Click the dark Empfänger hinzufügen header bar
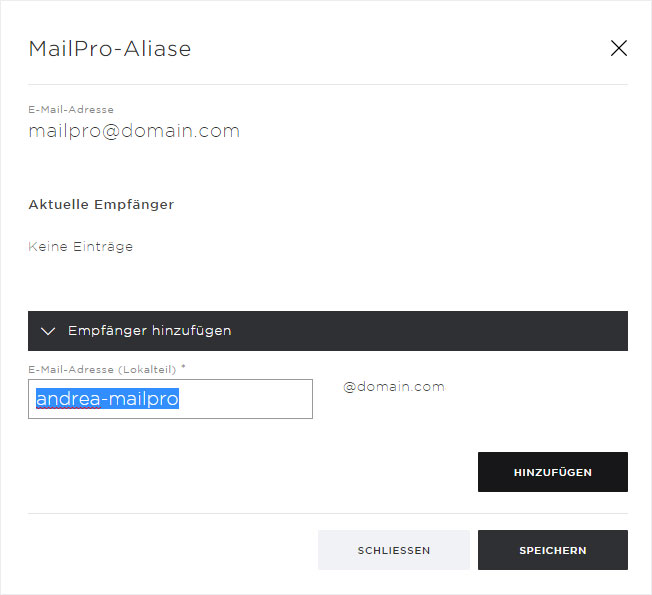Viewport: 652px width, 595px height. 328,331
